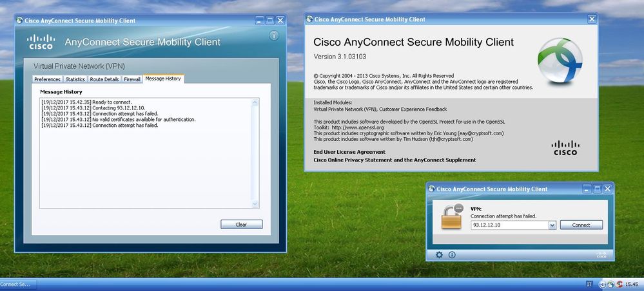Open the gear settings icon in small VPN window

439,255
